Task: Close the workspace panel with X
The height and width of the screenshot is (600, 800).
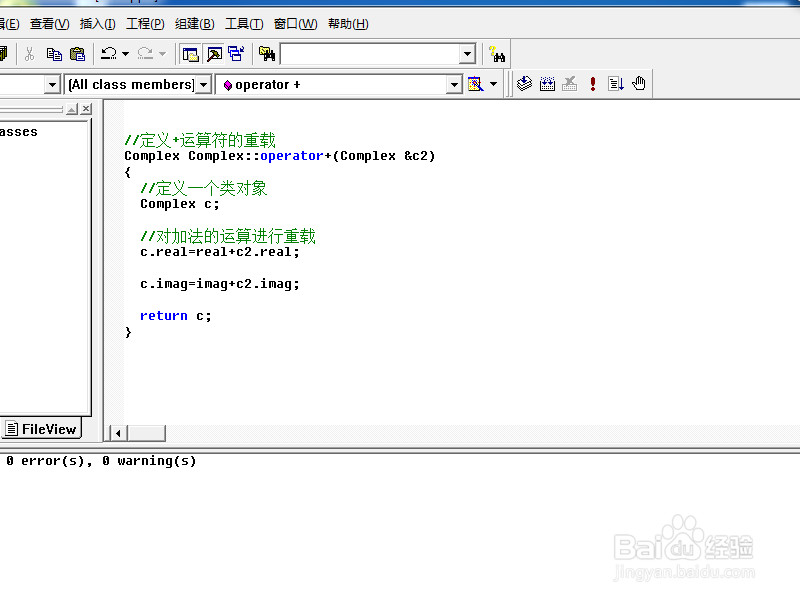Action: click(x=86, y=109)
